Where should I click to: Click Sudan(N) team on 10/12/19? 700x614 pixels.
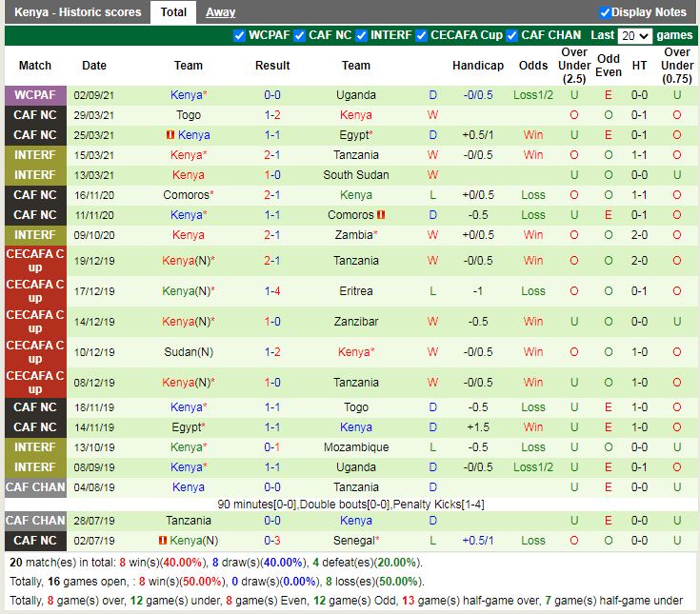189,352
